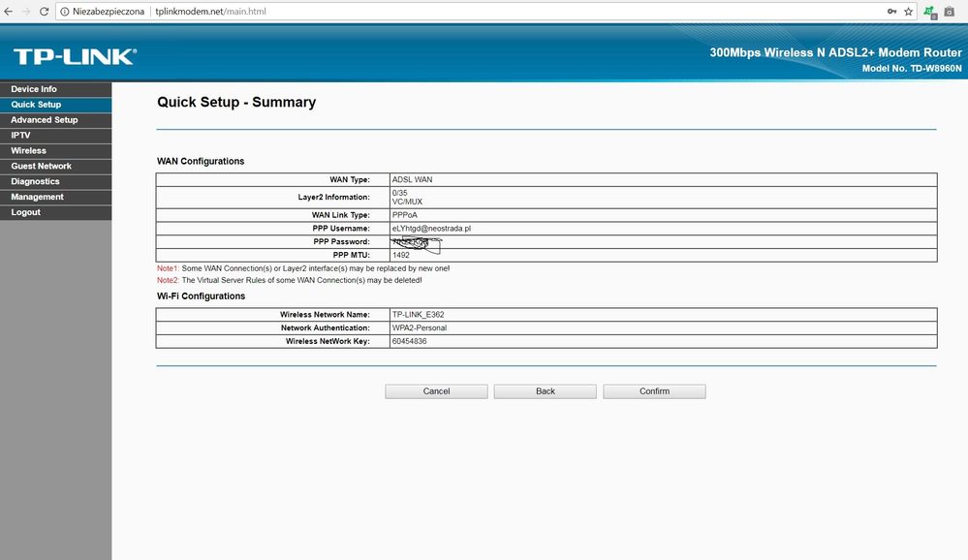968x560 pixels.
Task: Click the browser back arrow
Action: [9, 12]
